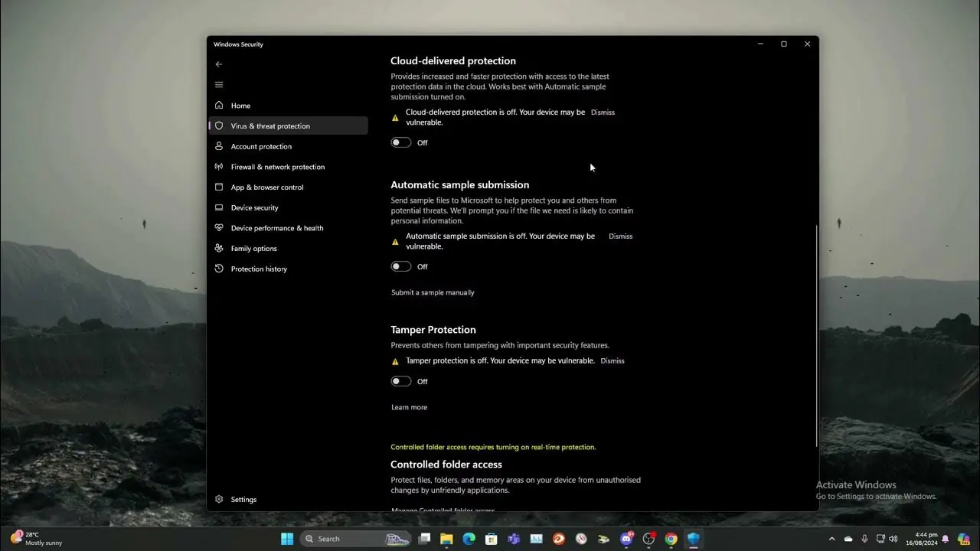980x551 pixels.
Task: Open Firewall & network protection
Action: pos(277,166)
